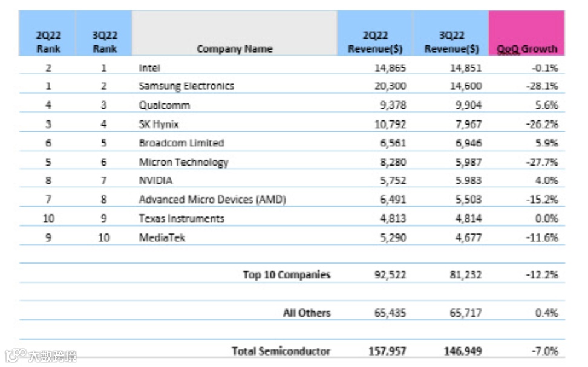
Task: Click the 2Q22 Rank column header
Action: [x=48, y=33]
